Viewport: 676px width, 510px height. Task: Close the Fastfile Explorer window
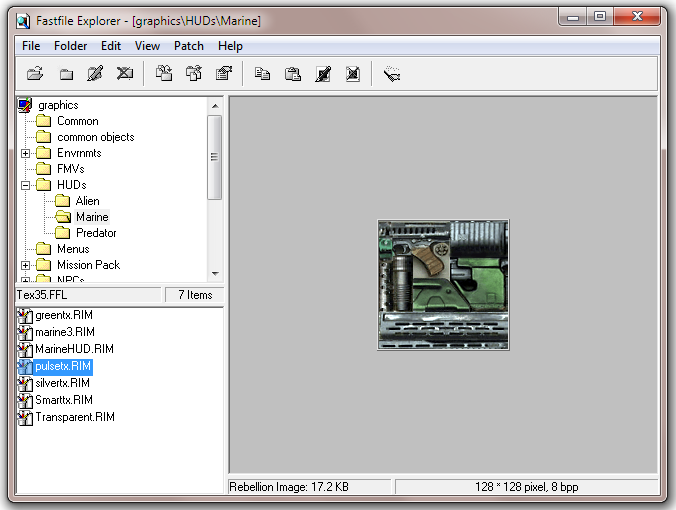[637, 17]
